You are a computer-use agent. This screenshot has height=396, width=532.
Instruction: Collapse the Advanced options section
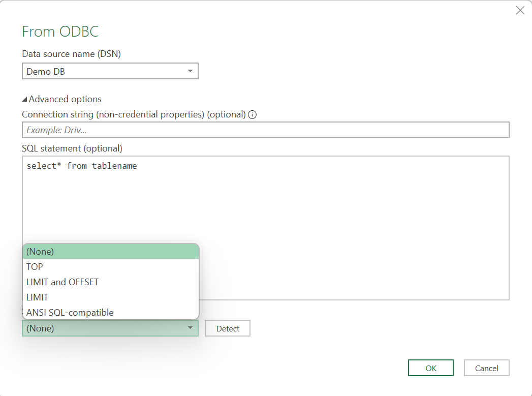click(25, 99)
